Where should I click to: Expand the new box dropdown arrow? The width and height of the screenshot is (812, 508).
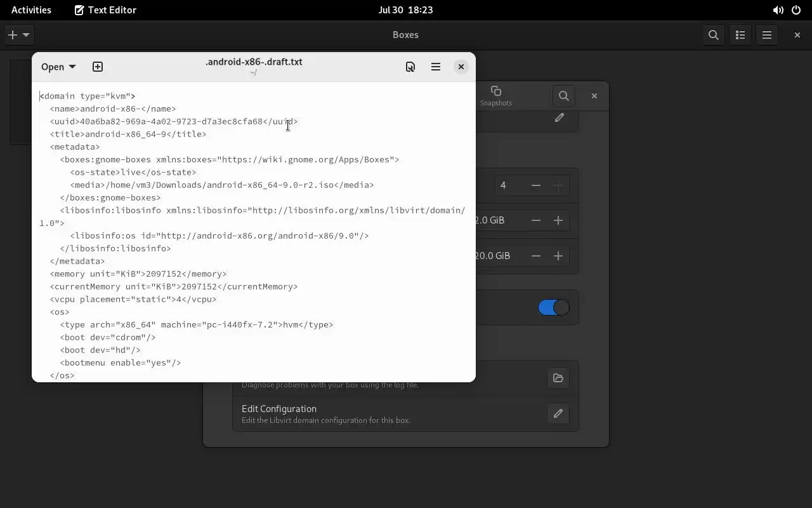click(x=26, y=35)
